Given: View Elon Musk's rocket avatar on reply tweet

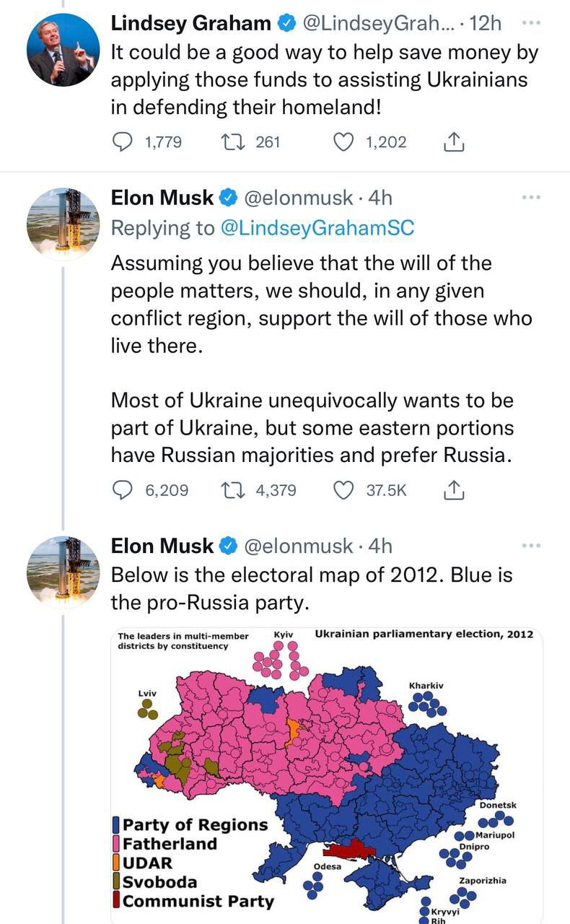Looking at the screenshot, I should [x=63, y=224].
